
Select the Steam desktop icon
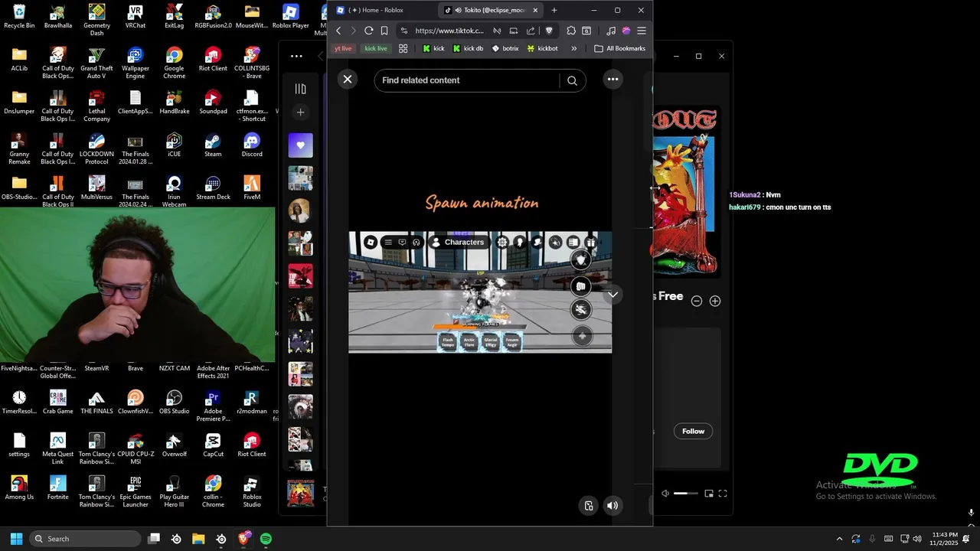tap(213, 145)
